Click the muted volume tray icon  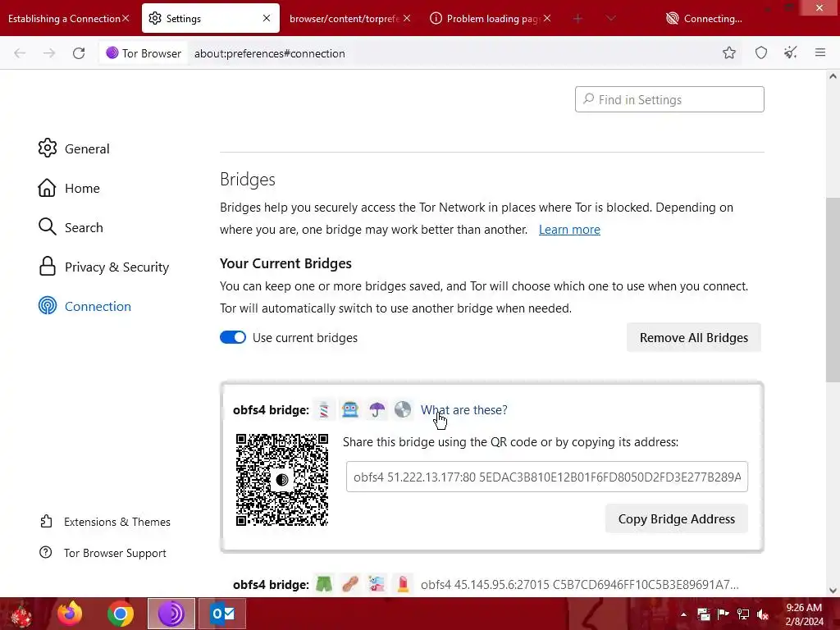click(x=763, y=614)
